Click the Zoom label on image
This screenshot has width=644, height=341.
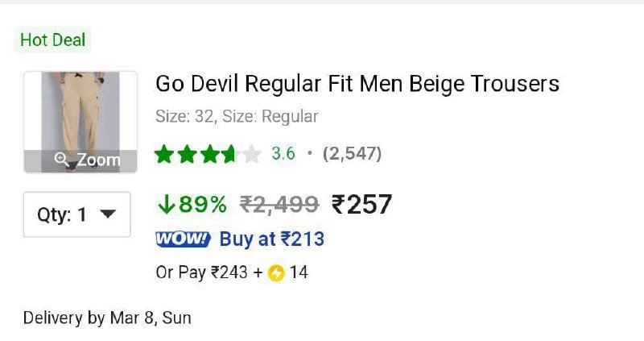click(98, 160)
